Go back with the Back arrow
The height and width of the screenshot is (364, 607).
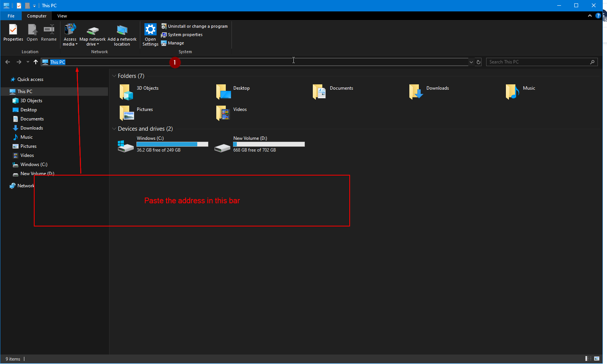[x=8, y=62]
